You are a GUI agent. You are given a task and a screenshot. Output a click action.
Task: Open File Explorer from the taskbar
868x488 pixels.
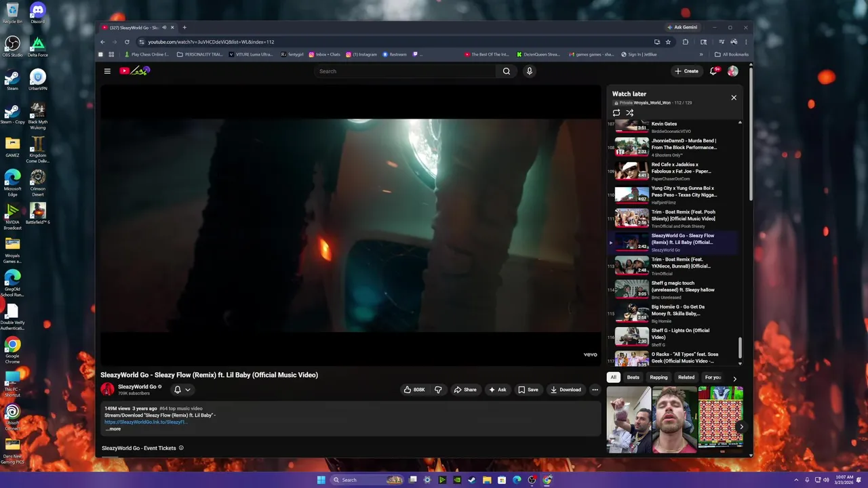click(487, 480)
